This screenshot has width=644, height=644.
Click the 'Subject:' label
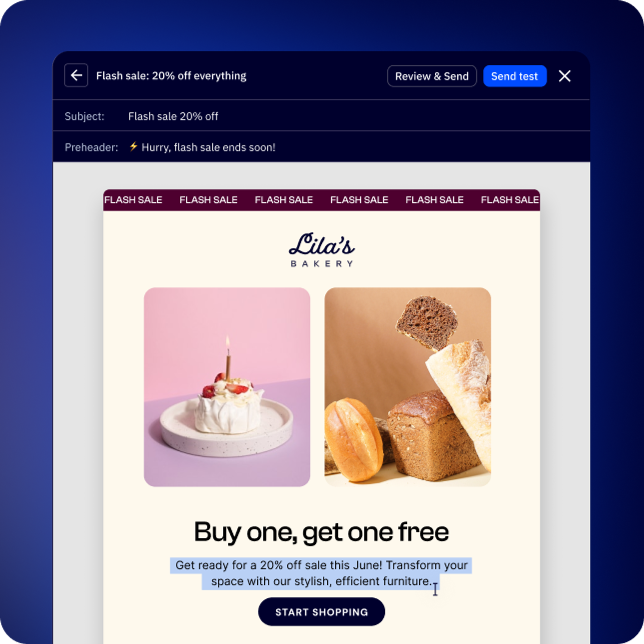point(85,116)
